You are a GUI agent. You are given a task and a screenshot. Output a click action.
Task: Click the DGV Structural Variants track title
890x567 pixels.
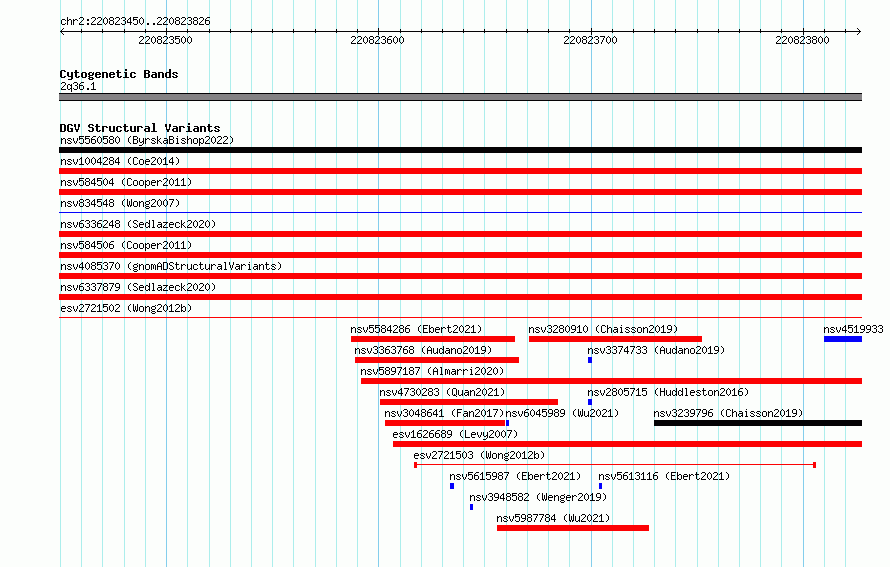coord(140,128)
